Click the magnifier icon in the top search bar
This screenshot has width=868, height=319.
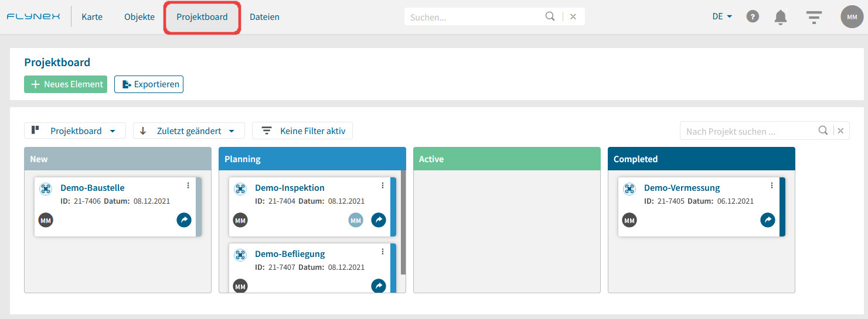[550, 16]
